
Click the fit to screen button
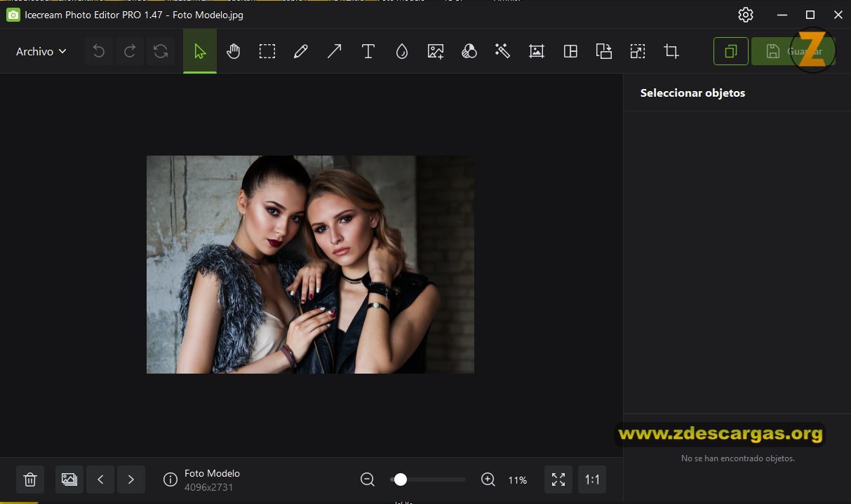coord(558,479)
